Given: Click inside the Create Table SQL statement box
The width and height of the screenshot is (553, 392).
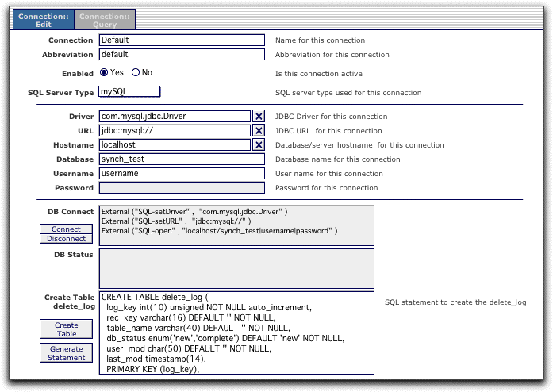Looking at the screenshot, I should coord(236,332).
